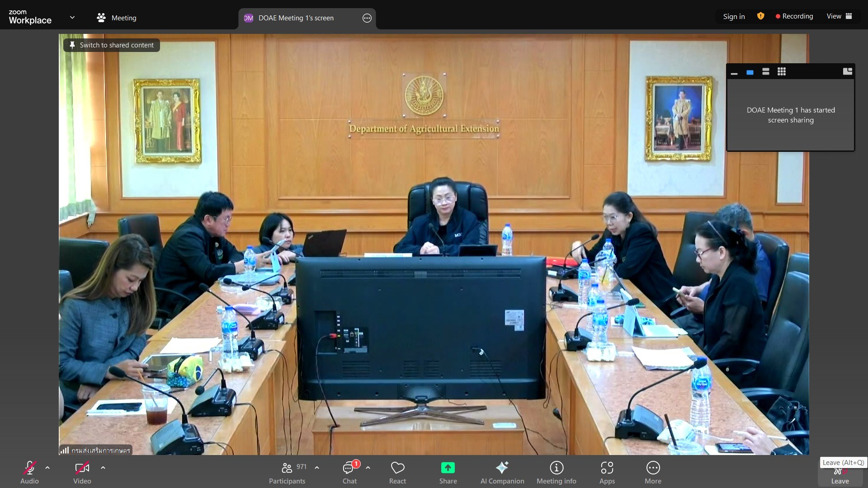
Task: Start camera with Video button
Action: [82, 472]
